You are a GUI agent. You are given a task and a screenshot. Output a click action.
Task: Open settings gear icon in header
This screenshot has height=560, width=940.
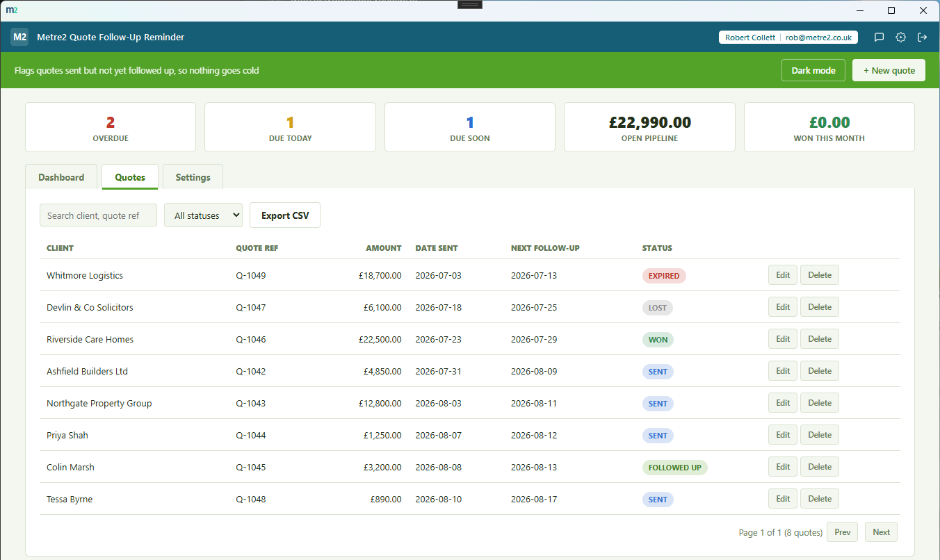(900, 38)
